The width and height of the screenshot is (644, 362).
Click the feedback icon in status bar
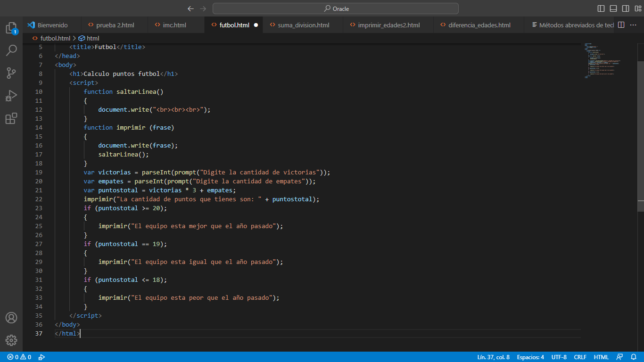click(x=619, y=357)
